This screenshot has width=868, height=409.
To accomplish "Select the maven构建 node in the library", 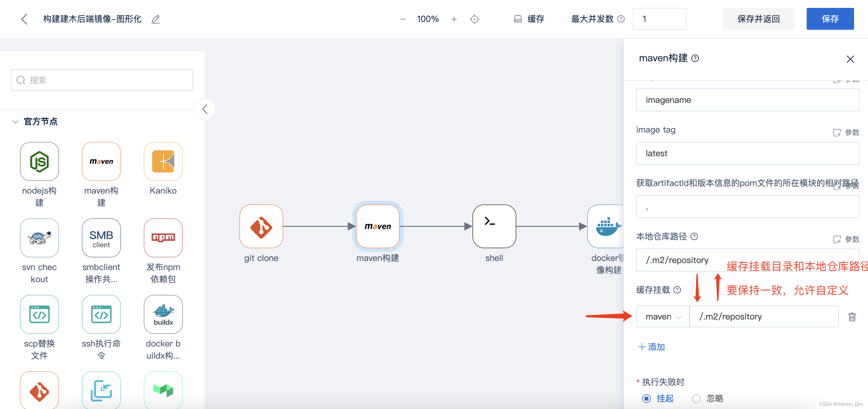I will pos(101,161).
